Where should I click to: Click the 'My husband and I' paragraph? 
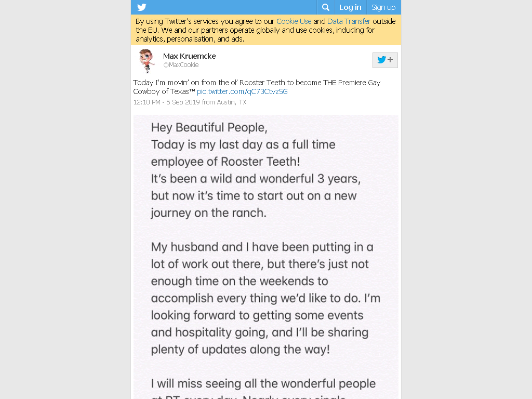point(265,298)
